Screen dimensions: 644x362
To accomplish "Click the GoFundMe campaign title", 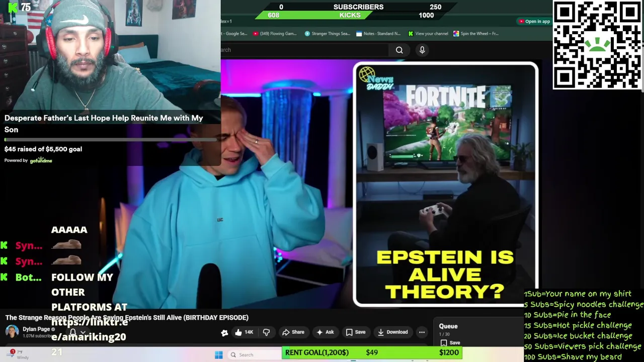I will click(104, 124).
